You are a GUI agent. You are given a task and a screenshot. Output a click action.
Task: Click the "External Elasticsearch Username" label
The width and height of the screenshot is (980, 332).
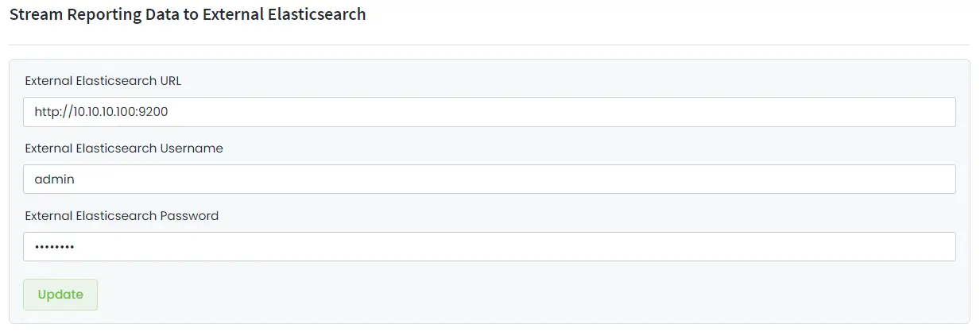click(x=124, y=149)
